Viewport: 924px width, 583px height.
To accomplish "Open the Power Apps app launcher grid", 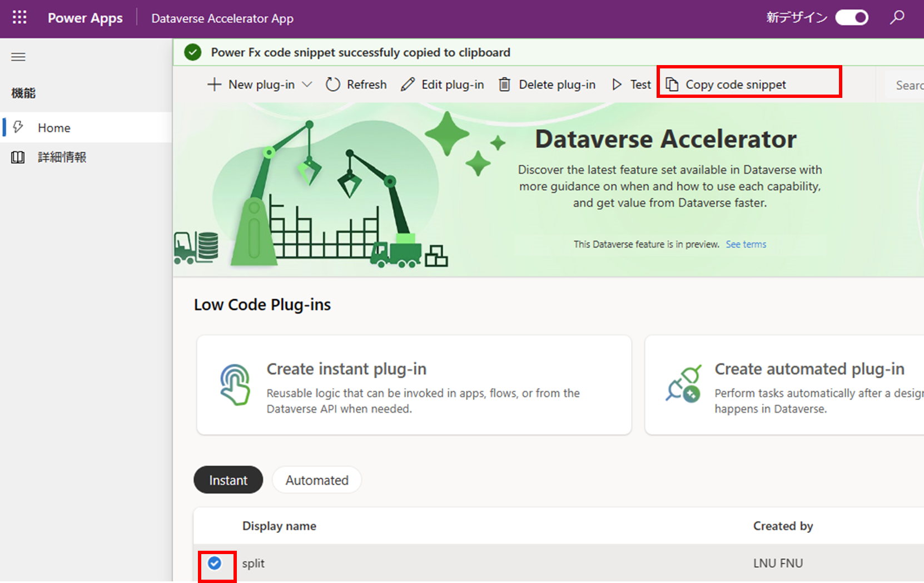I will click(19, 17).
